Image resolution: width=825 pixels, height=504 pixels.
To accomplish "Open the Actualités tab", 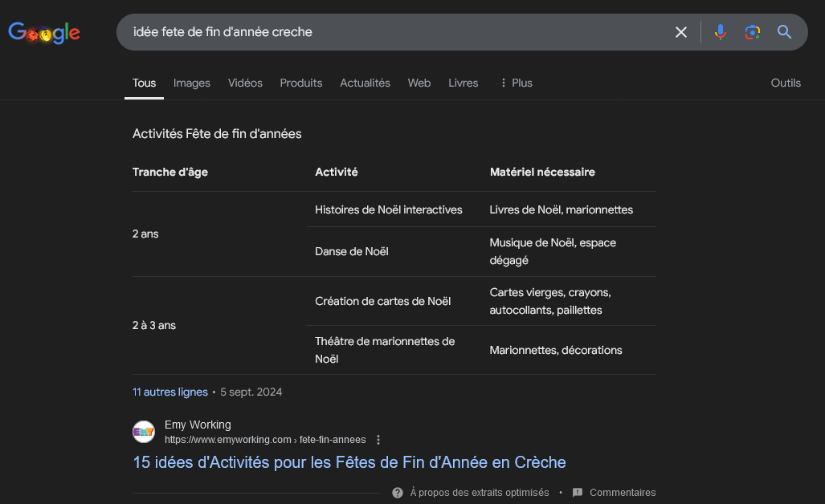I will (366, 83).
